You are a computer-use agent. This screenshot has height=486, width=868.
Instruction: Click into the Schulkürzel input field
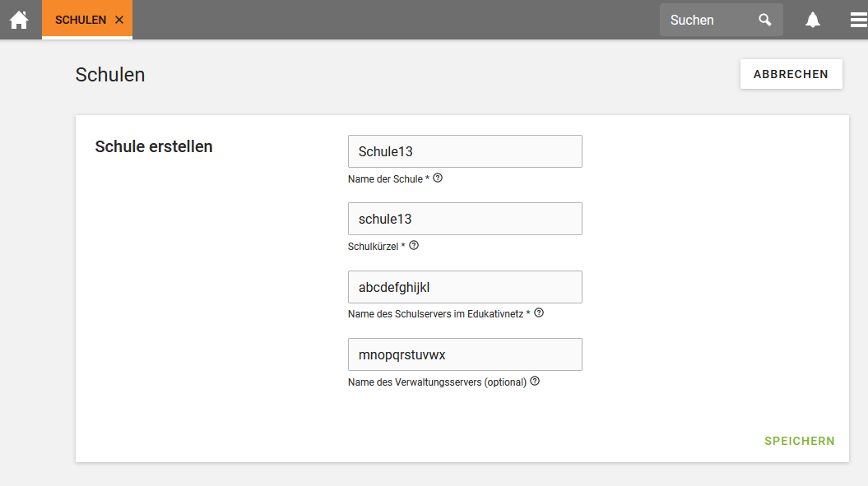pyautogui.click(x=465, y=219)
